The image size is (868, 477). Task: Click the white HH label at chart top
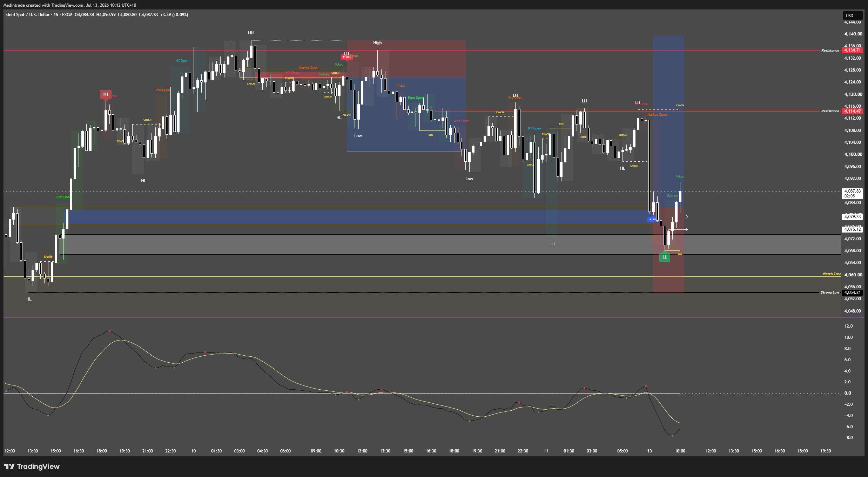[251, 33]
